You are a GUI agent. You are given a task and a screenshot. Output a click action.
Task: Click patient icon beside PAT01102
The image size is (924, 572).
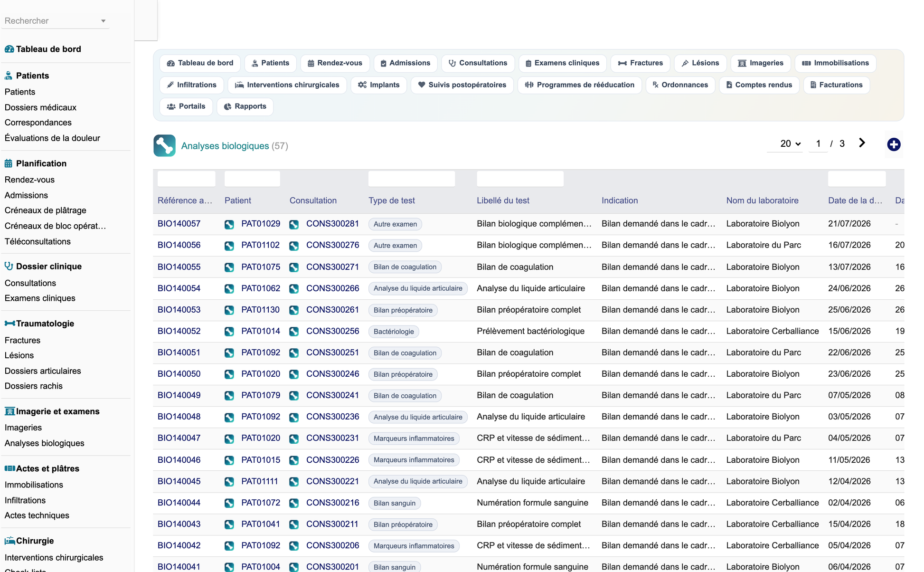point(229,246)
